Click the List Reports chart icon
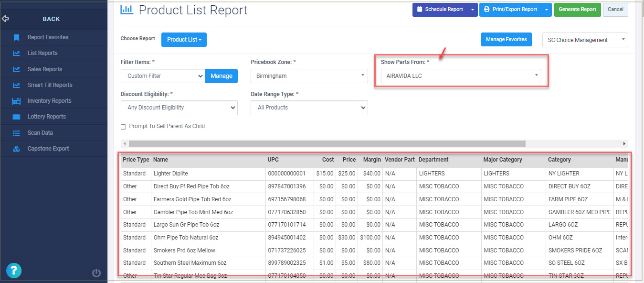The height and width of the screenshot is (283, 644). 16,53
